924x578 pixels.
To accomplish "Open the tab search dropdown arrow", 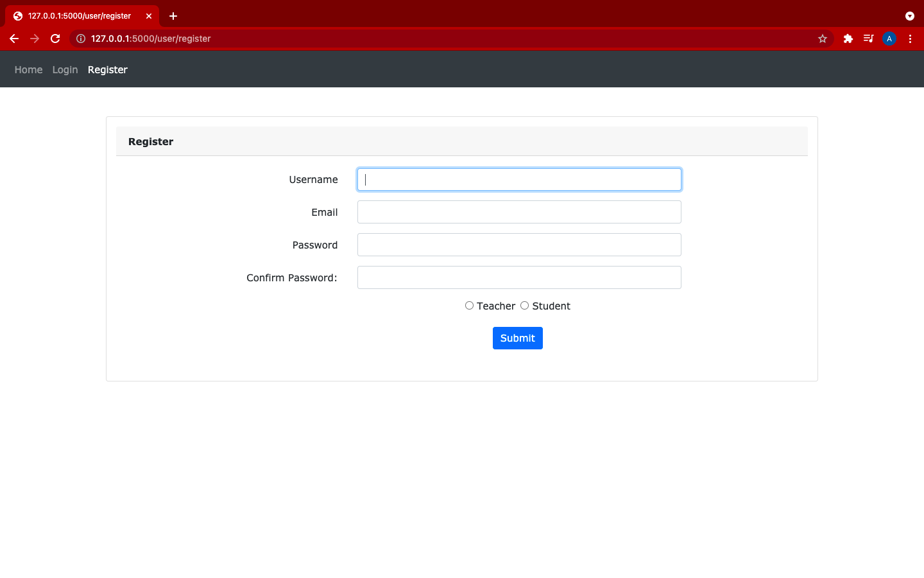I will coord(910,16).
